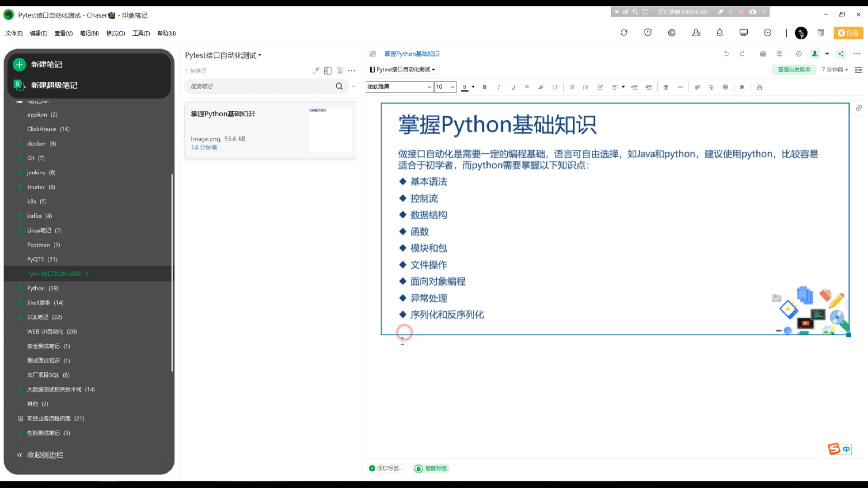Click the print icon in formatting toolbar
The image size is (868, 488).
[x=759, y=87]
